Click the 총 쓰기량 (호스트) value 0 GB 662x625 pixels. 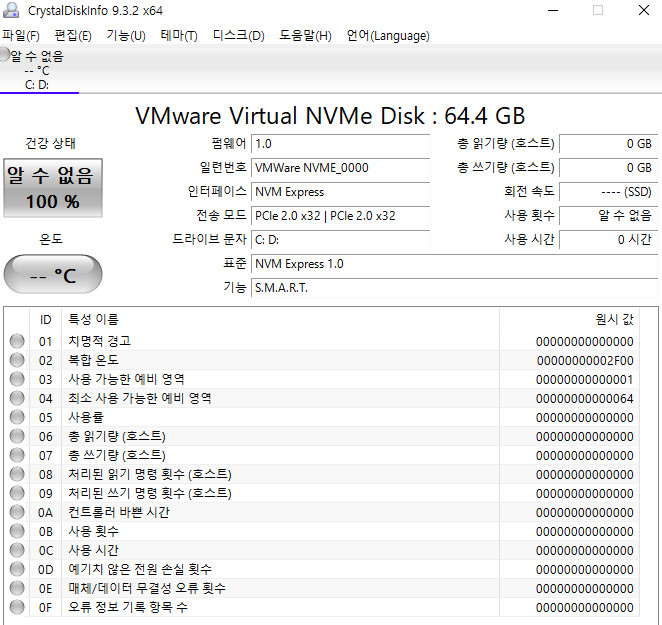point(609,168)
